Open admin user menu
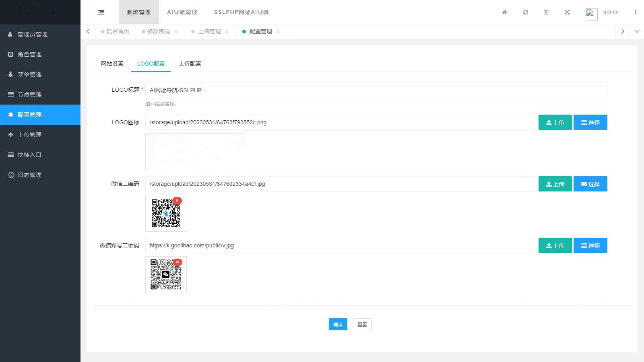 coord(611,12)
